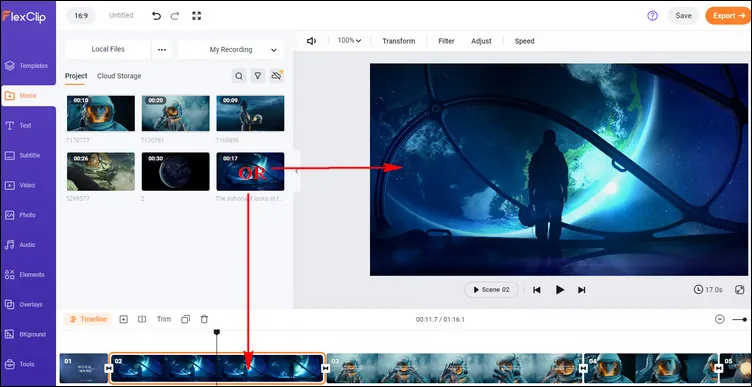The image size is (752, 387).
Task: Click the fullscreen expand icon in top bar
Action: [196, 16]
